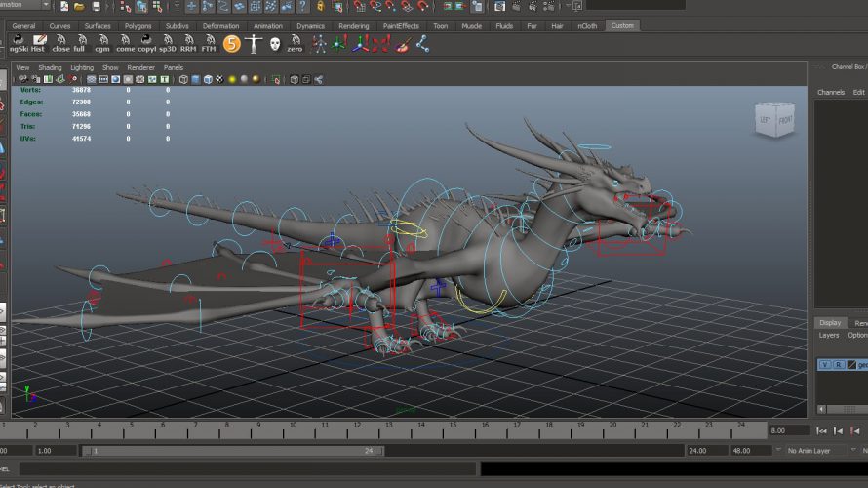Click the orange number 5 shelf icon
This screenshot has width=868, height=488.
[x=231, y=43]
